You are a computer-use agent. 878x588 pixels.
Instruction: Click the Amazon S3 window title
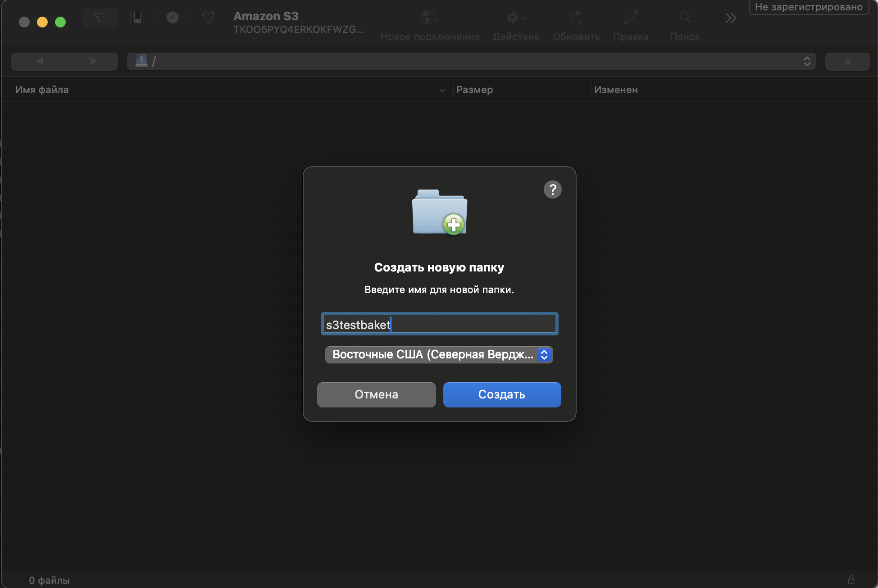tap(266, 16)
